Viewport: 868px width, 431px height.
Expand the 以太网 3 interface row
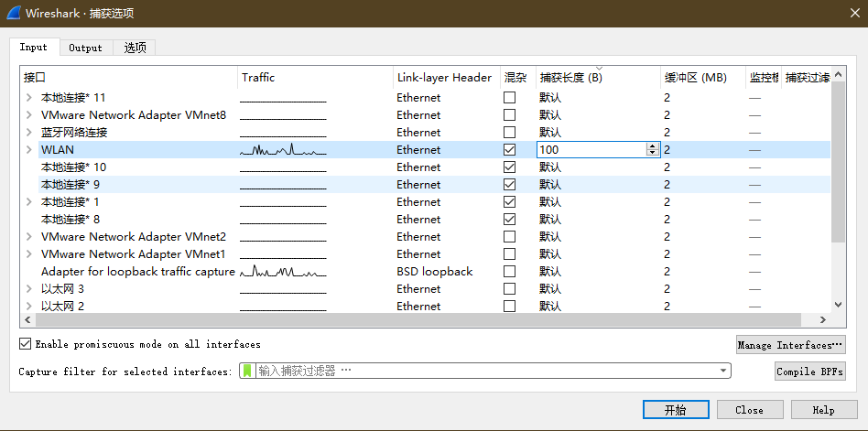29,289
